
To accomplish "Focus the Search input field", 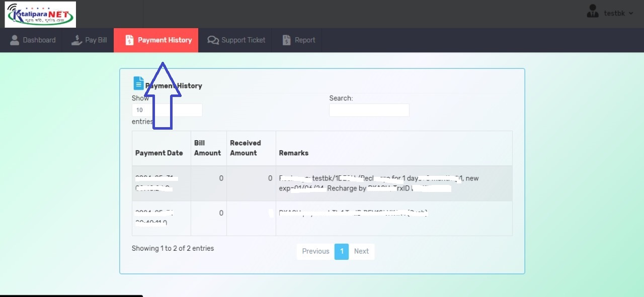I will click(369, 110).
